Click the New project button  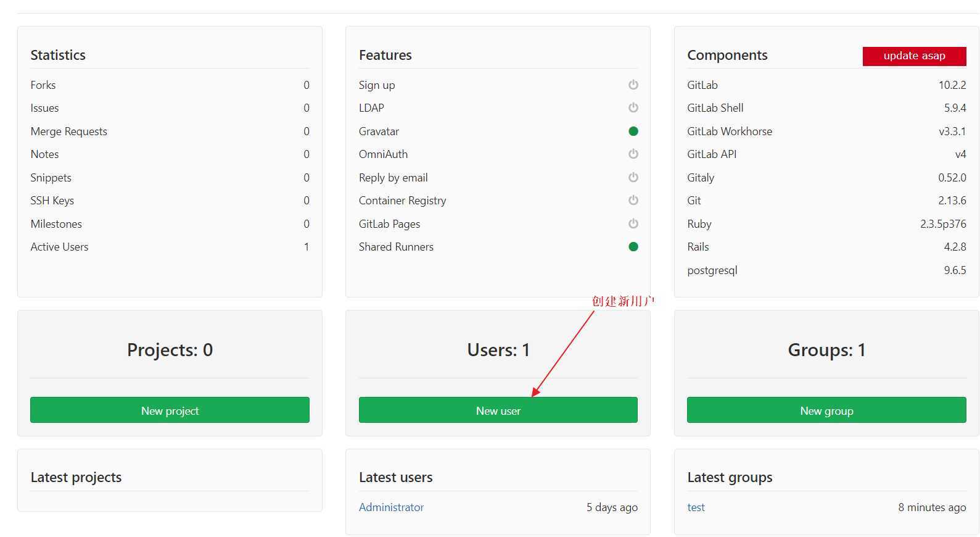170,410
